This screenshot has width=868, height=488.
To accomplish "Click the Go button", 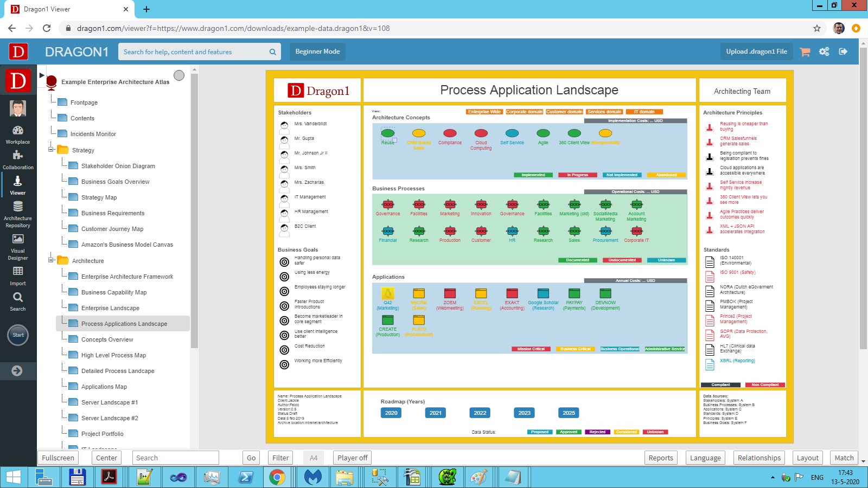I will (x=251, y=458).
